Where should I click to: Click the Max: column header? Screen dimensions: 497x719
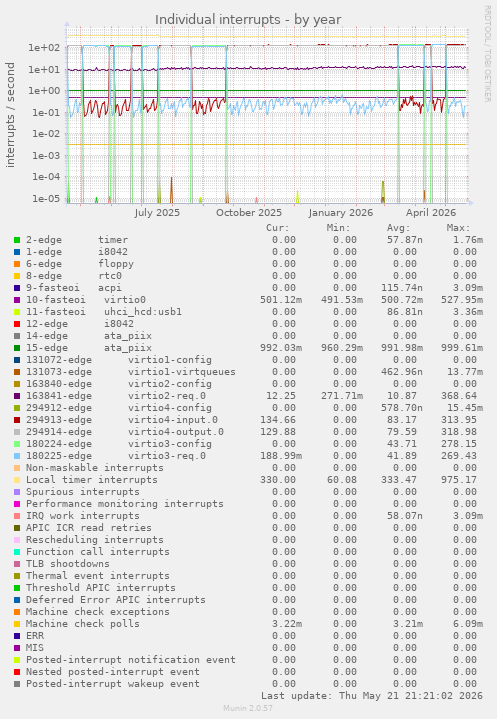coord(458,228)
